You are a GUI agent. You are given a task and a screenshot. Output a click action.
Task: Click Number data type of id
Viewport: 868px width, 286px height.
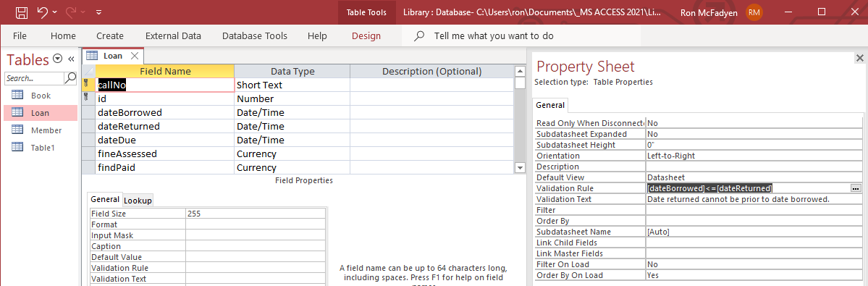pyautogui.click(x=292, y=99)
